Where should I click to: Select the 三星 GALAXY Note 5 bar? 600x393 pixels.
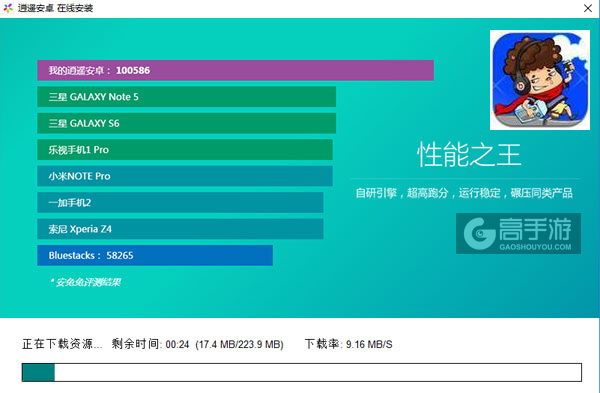pos(186,97)
